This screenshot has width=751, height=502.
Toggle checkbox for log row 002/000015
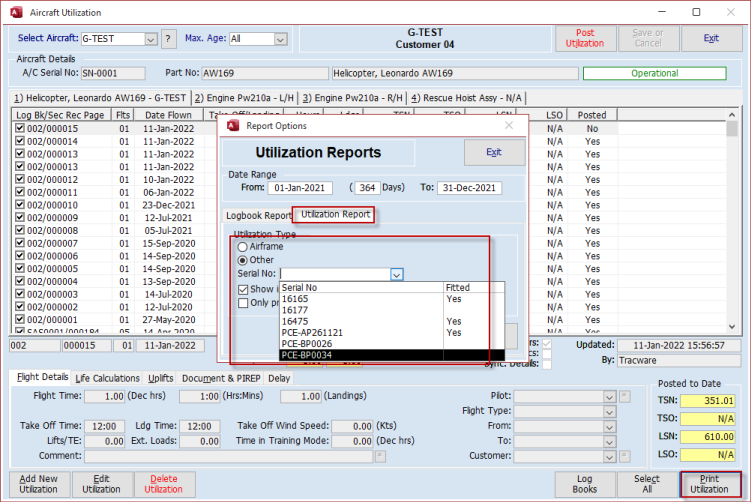(x=20, y=128)
